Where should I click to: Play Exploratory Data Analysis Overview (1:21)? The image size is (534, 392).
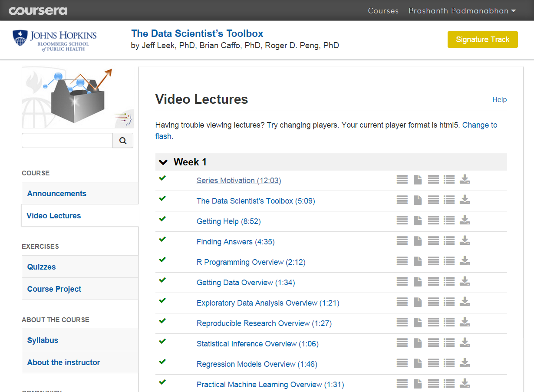coord(268,303)
